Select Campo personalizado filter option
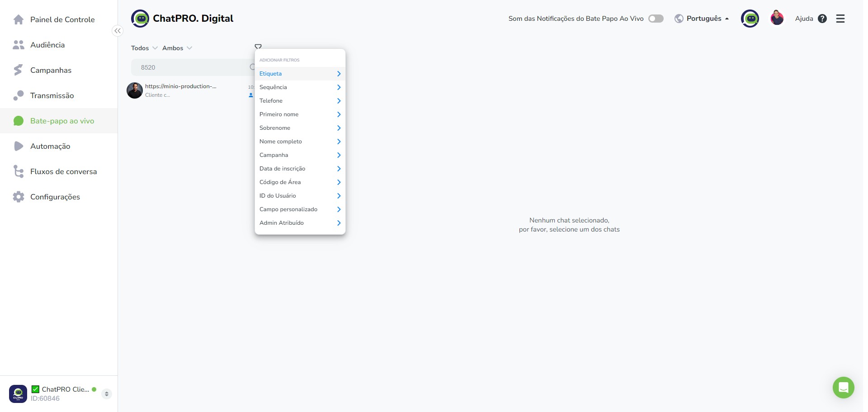Viewport: 868px width, 412px height. [x=300, y=209]
